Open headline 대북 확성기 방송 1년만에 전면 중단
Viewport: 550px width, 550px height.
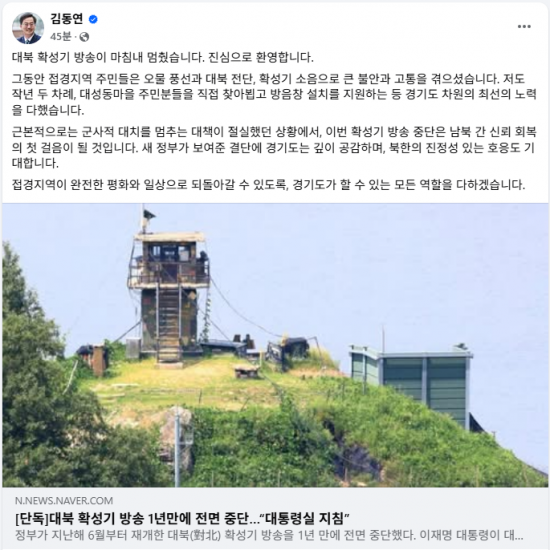[x=182, y=518]
